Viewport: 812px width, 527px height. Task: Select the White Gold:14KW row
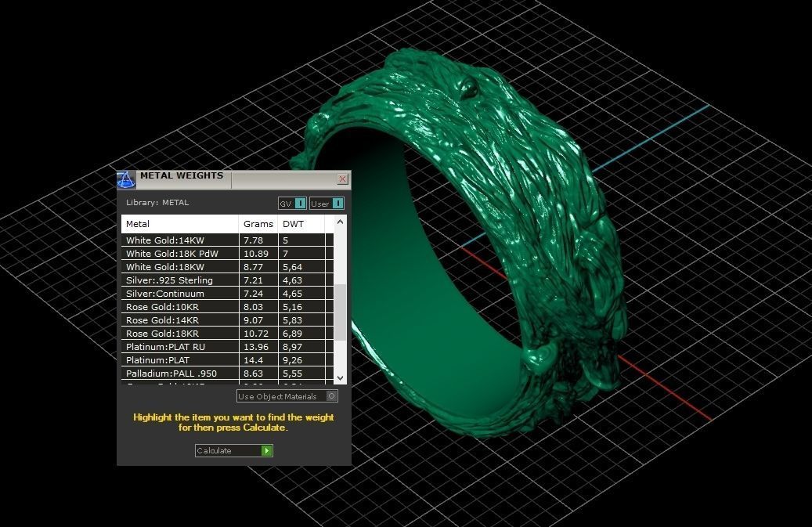click(227, 240)
